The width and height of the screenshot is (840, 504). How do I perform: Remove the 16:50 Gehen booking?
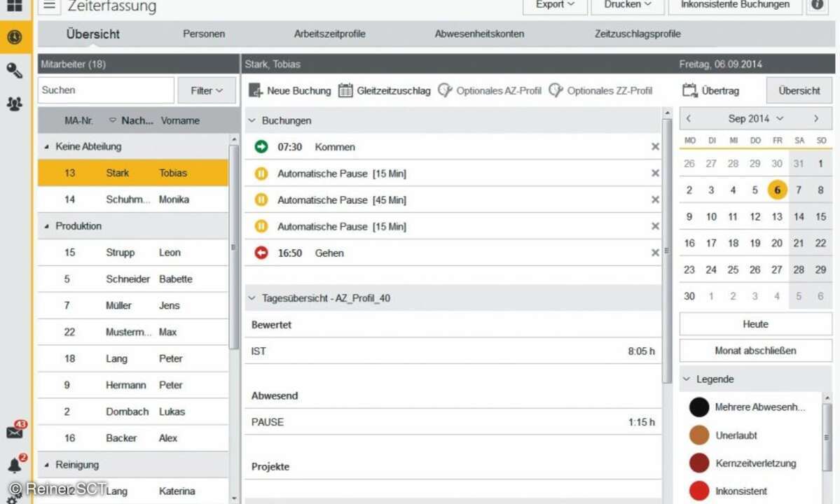tap(655, 253)
